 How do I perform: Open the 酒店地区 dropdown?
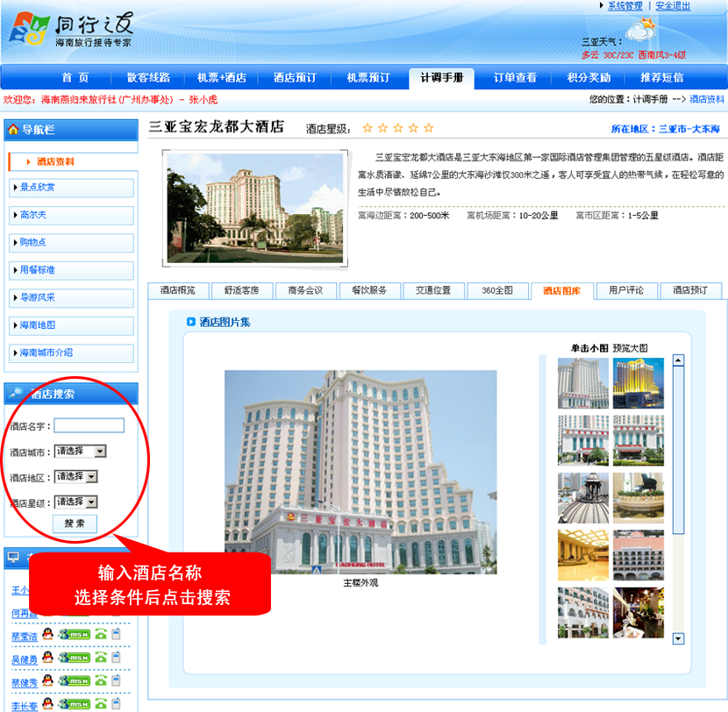(x=76, y=476)
